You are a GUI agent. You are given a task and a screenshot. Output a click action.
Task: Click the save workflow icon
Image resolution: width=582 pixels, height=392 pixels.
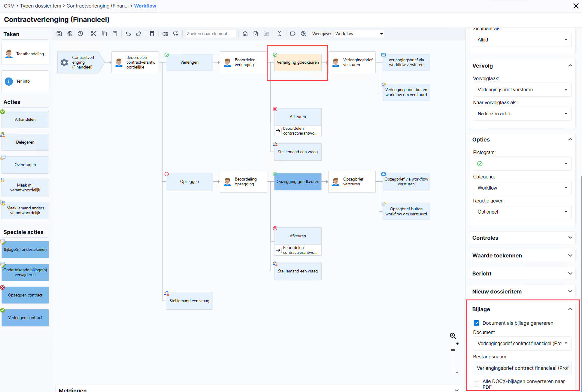(59, 34)
